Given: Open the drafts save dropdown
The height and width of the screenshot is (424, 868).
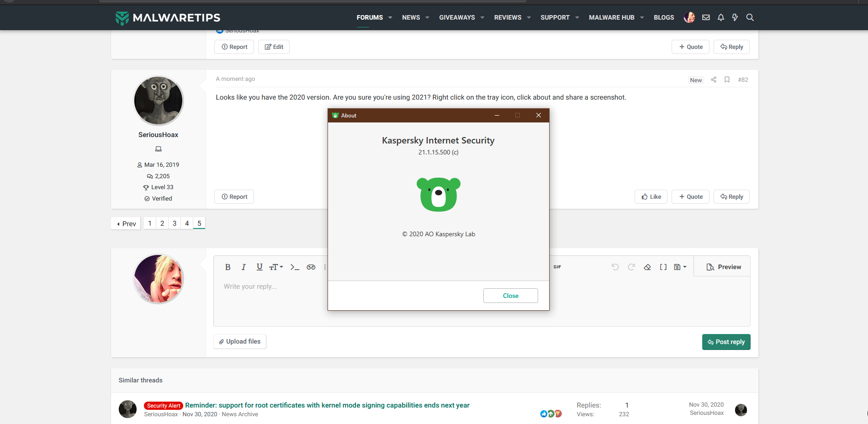Looking at the screenshot, I should click(x=680, y=267).
